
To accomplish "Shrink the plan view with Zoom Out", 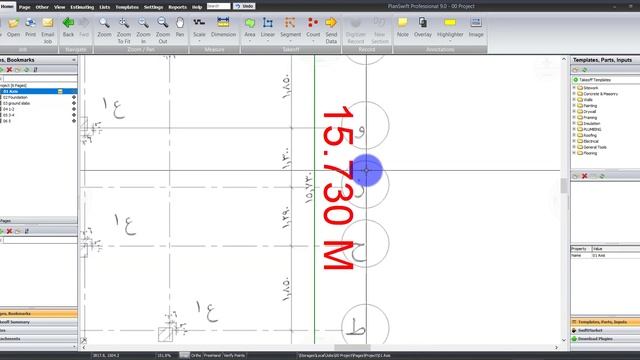I will (162, 30).
